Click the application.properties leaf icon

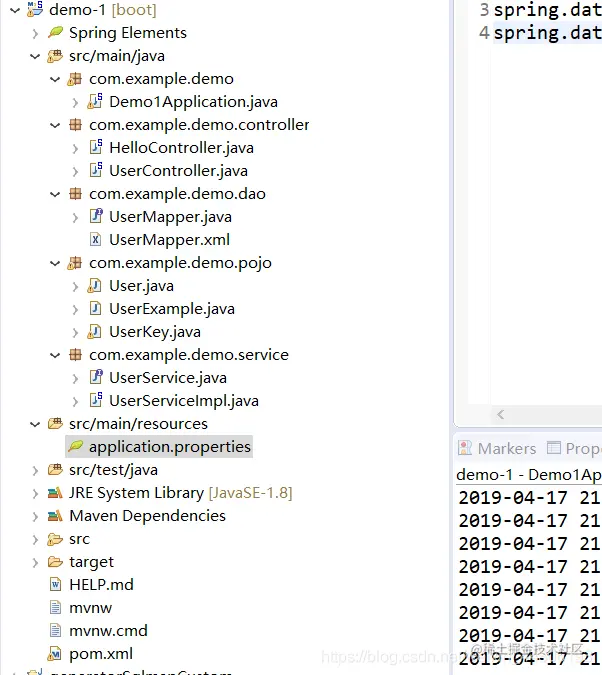pos(75,446)
